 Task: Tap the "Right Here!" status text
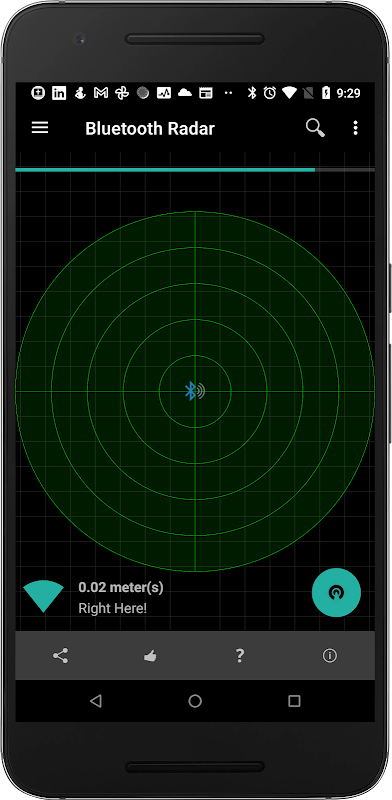(x=112, y=608)
